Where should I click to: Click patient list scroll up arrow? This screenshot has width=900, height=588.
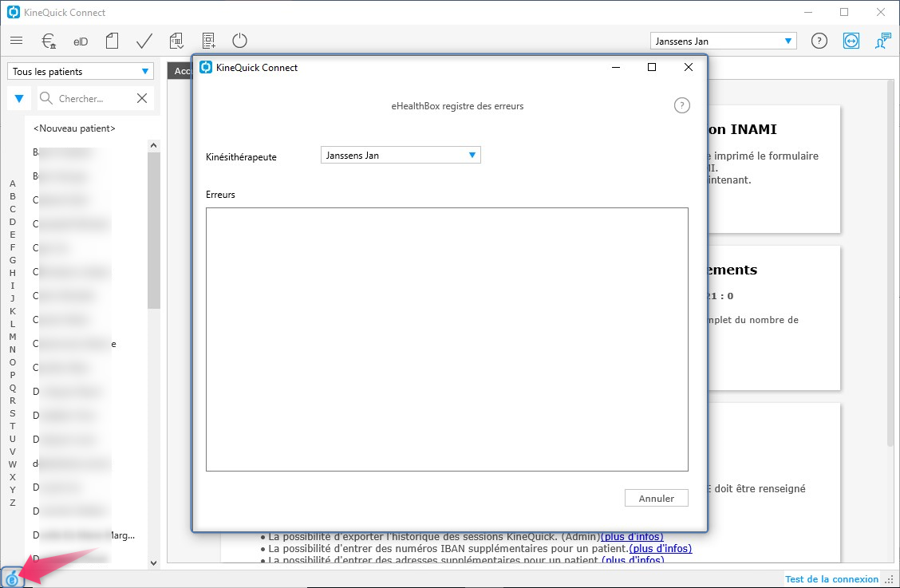point(153,145)
